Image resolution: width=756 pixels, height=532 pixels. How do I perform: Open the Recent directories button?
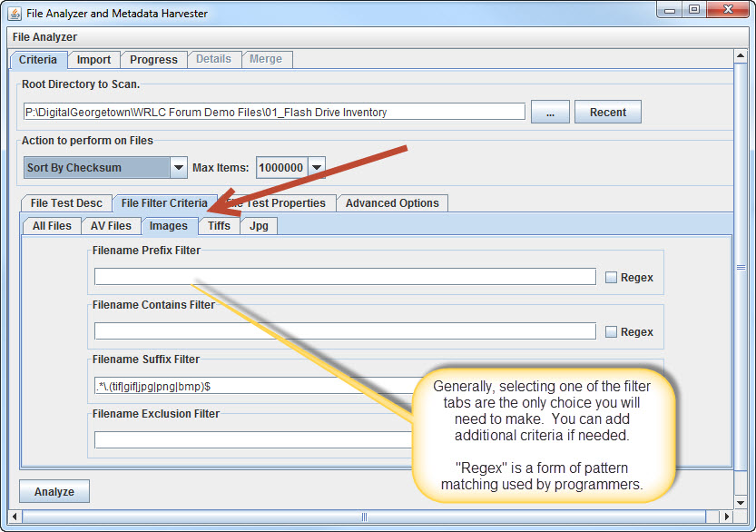pyautogui.click(x=607, y=113)
